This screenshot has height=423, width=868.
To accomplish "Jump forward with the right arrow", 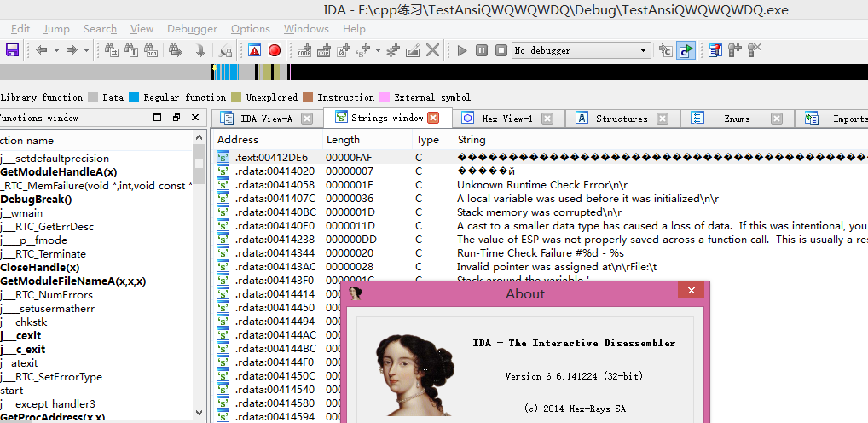I will 72,50.
